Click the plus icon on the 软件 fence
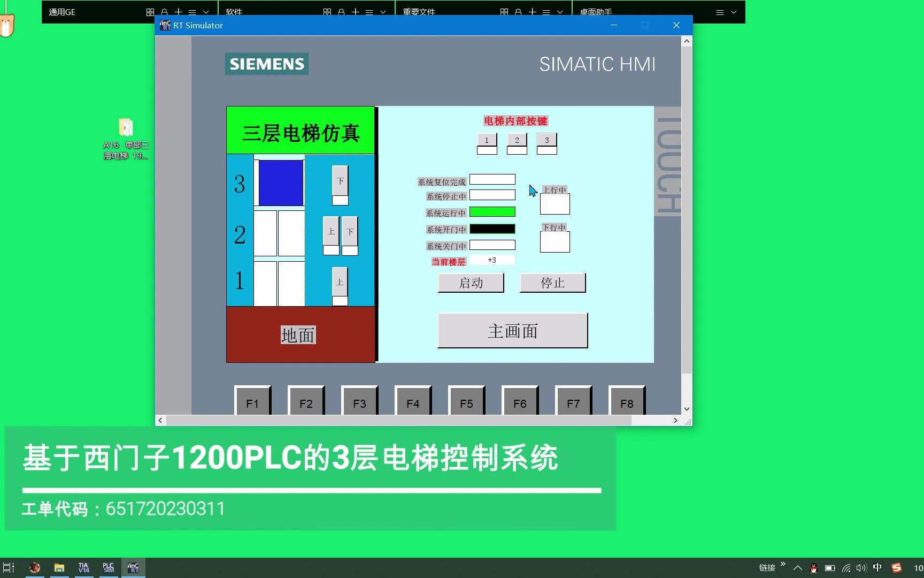The width and height of the screenshot is (924, 578). (x=355, y=11)
